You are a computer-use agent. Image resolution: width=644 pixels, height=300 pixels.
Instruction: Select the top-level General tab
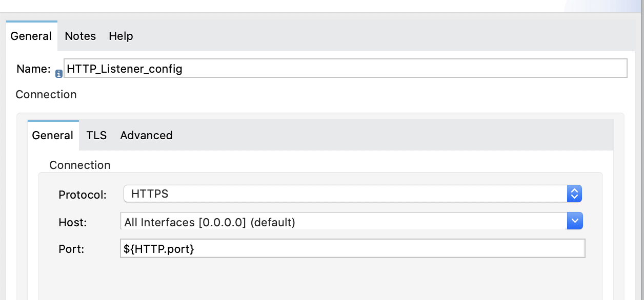click(x=31, y=36)
